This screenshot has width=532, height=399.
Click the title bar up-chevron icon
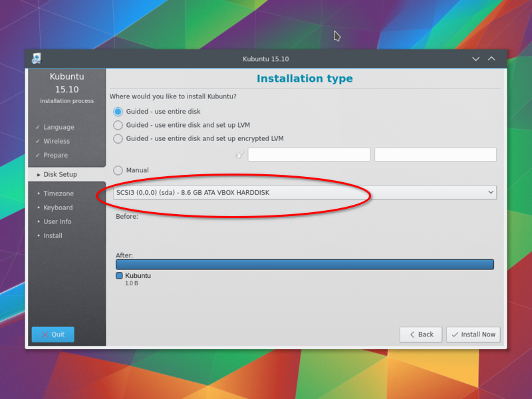(x=491, y=59)
